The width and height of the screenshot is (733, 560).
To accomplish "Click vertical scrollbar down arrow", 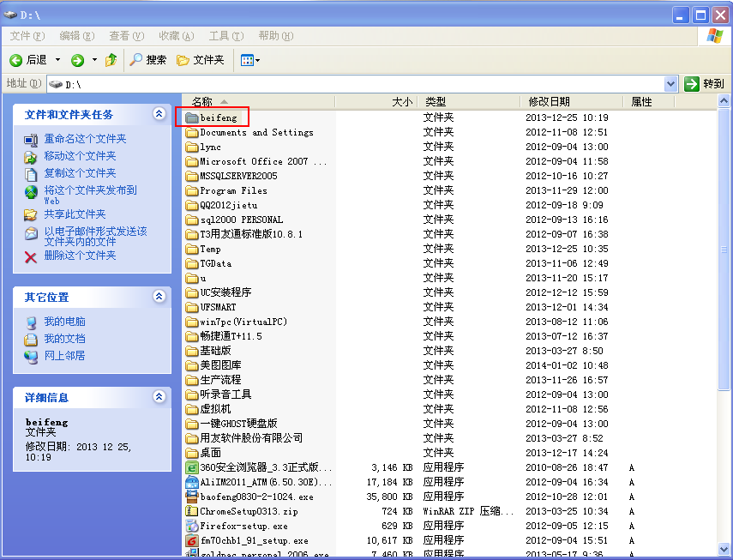I will pyautogui.click(x=724, y=549).
